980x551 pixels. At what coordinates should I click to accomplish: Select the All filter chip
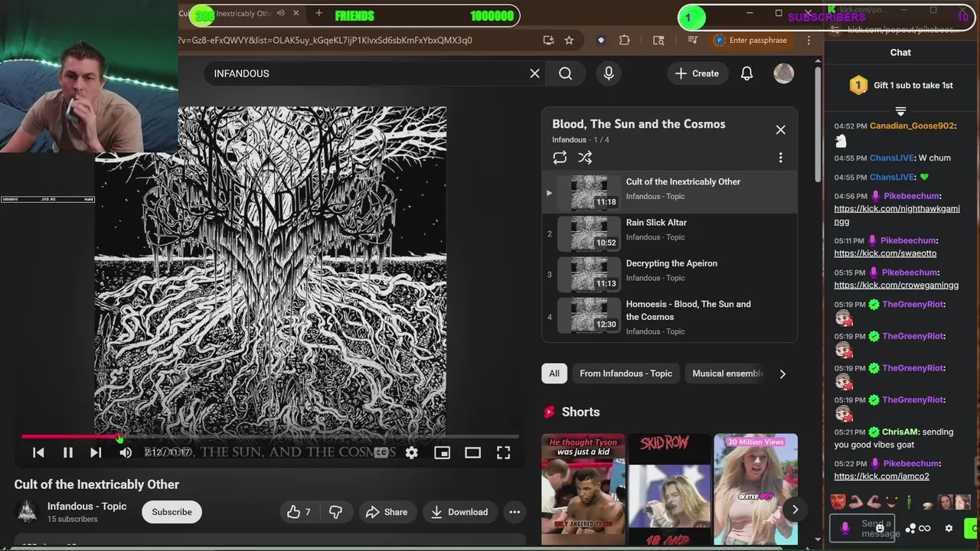[x=554, y=373]
